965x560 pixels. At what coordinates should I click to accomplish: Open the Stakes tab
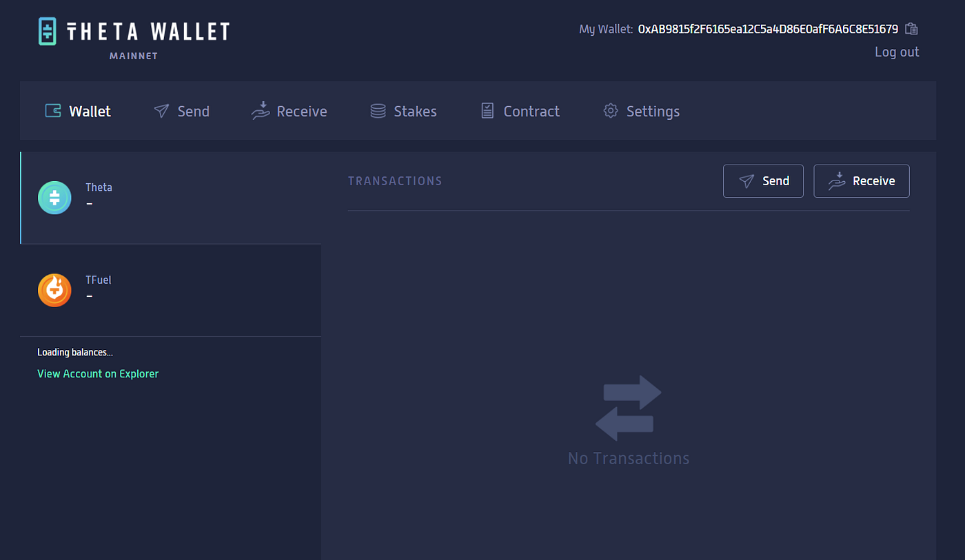point(403,111)
